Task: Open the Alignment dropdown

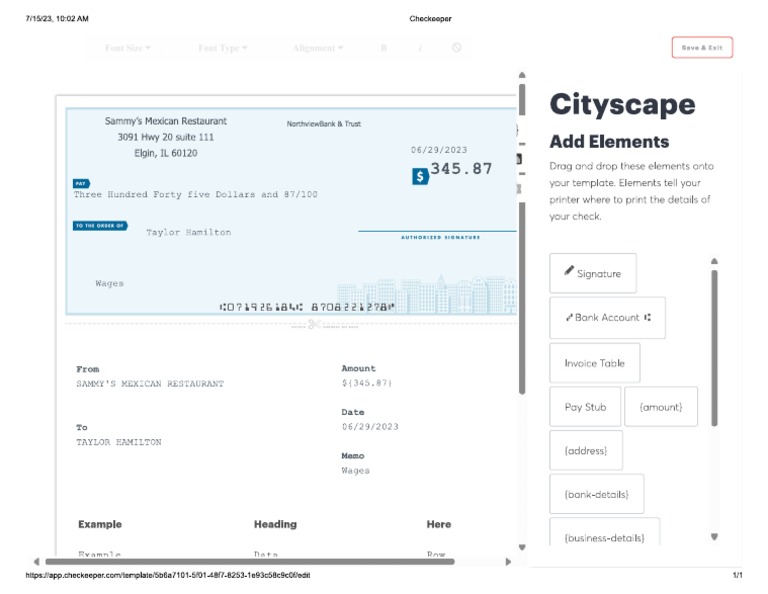Action: [x=317, y=48]
